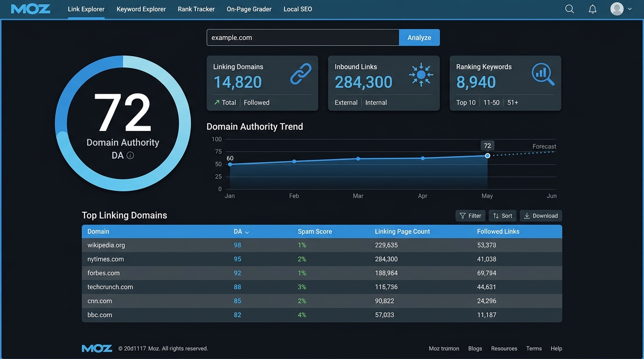644x359 pixels.
Task: Click the Linking Domains chain icon
Action: coord(300,75)
